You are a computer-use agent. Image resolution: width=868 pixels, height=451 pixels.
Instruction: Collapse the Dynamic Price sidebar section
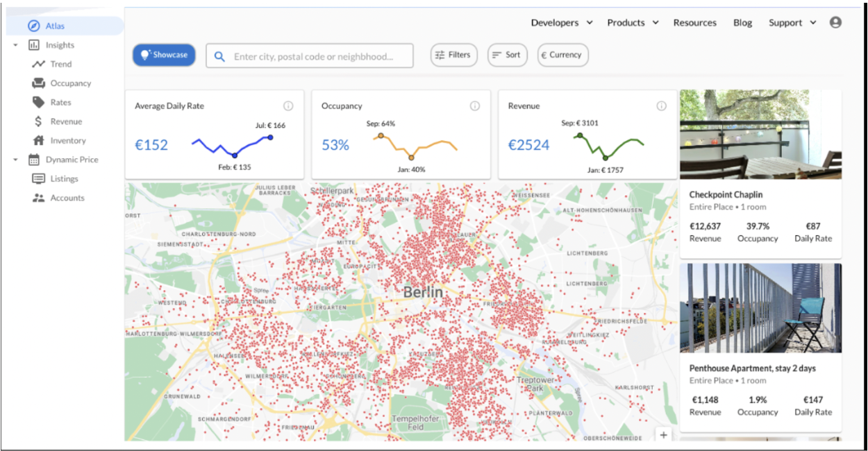tap(15, 159)
